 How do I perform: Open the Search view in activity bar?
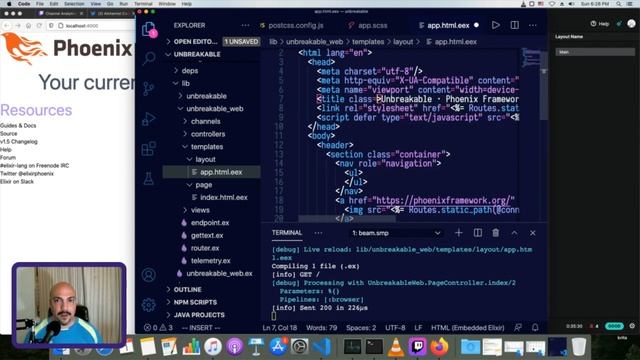point(149,58)
